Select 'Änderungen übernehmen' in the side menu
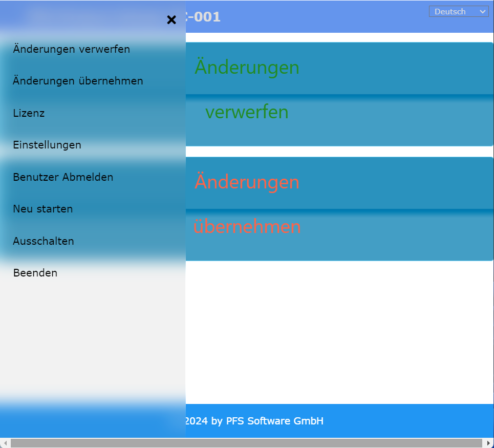 click(x=78, y=81)
